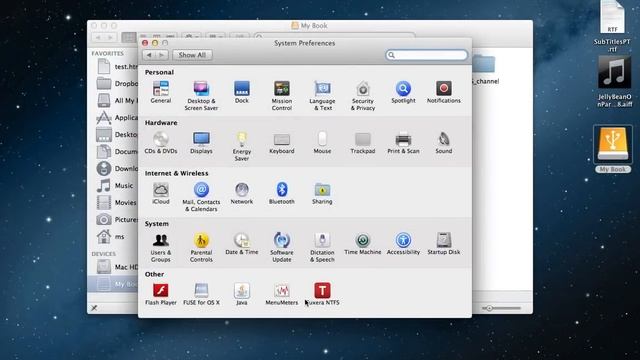
Task: Open Java preference pane
Action: (x=242, y=294)
